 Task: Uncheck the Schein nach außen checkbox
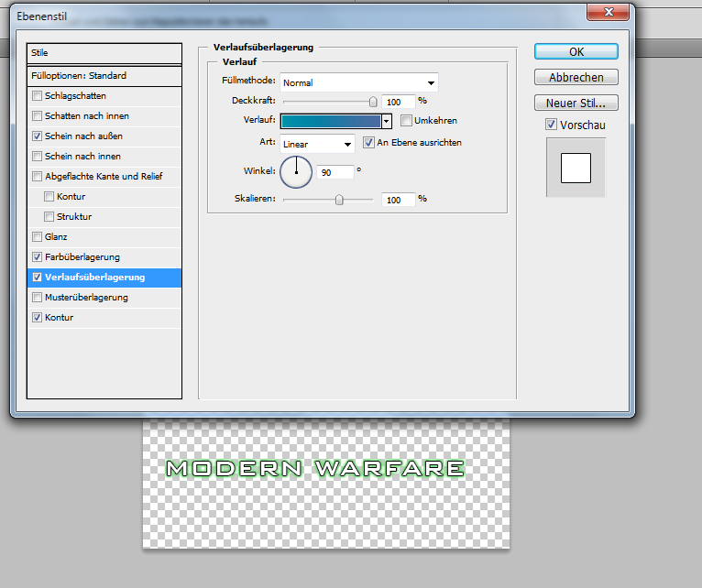(x=38, y=136)
